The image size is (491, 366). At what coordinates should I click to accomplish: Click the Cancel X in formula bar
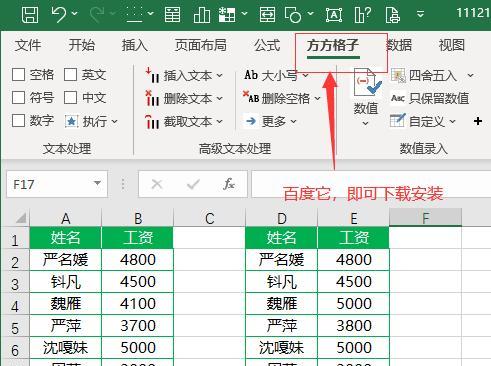click(157, 184)
